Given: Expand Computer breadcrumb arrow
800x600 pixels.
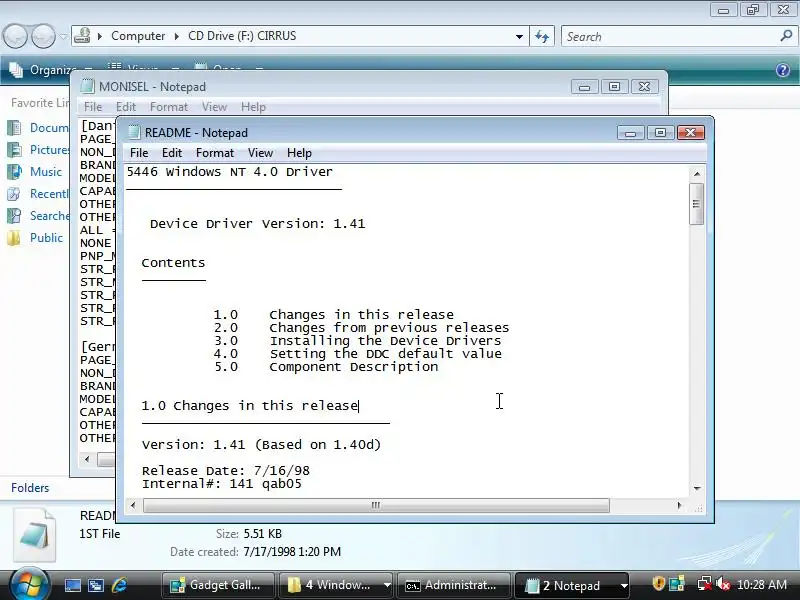Looking at the screenshot, I should click(177, 36).
